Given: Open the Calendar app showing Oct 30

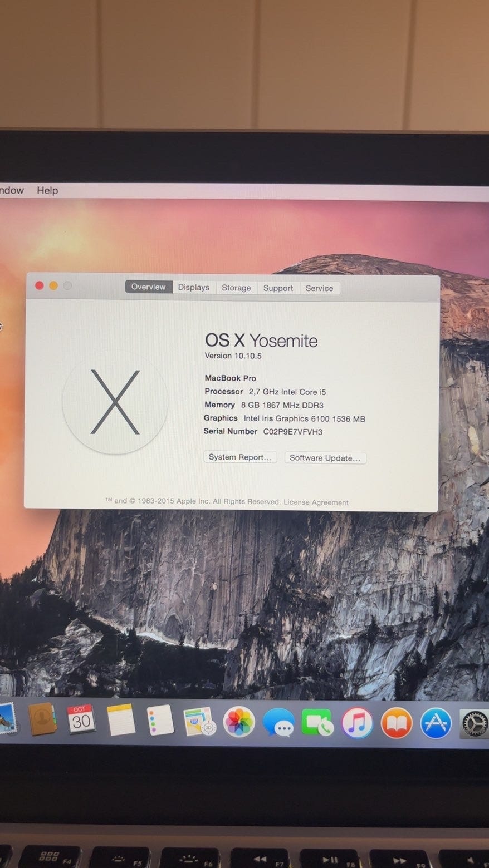Looking at the screenshot, I should [x=81, y=719].
